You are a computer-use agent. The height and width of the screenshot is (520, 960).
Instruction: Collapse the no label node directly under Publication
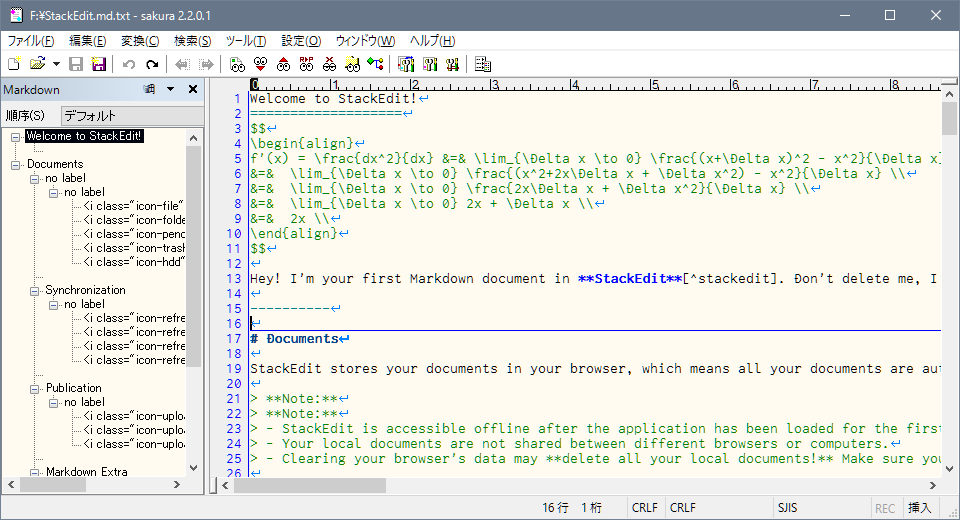54,403
